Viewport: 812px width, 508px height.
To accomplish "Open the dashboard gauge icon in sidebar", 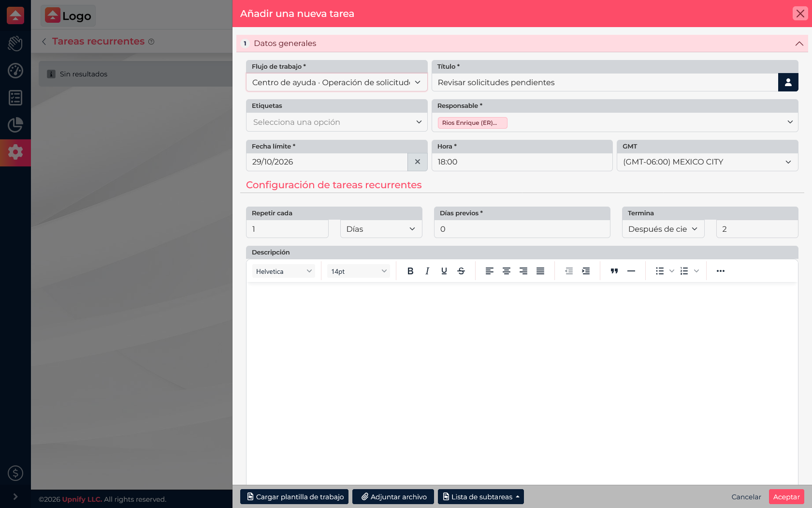I will click(15, 71).
